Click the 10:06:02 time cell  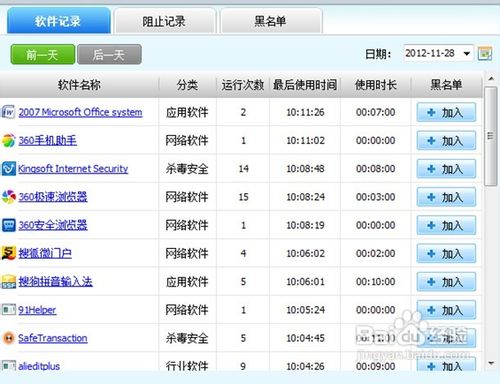(305, 254)
